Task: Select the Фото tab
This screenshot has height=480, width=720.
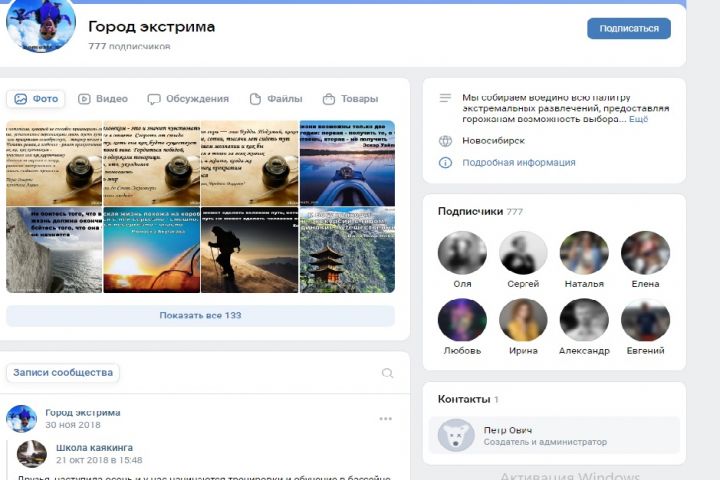Action: tap(36, 99)
